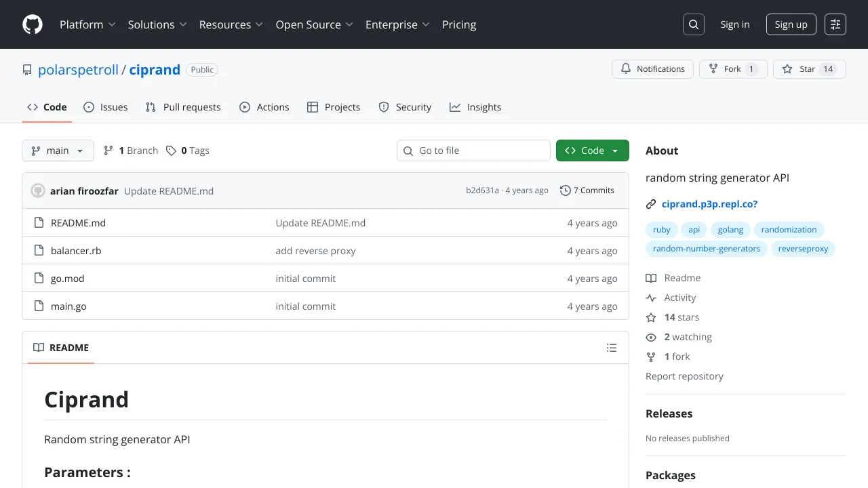Viewport: 868px width, 488px height.
Task: Expand the Resources menu
Action: click(x=231, y=24)
